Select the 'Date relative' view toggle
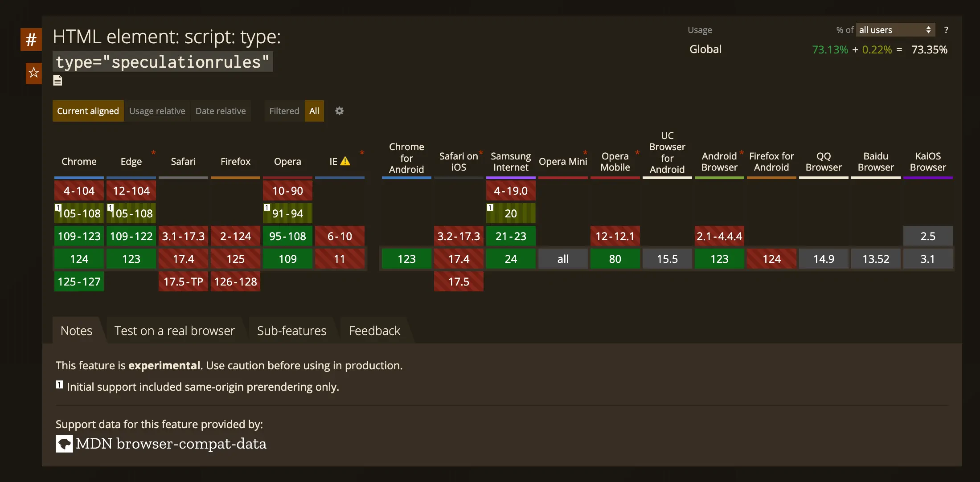 pos(221,110)
